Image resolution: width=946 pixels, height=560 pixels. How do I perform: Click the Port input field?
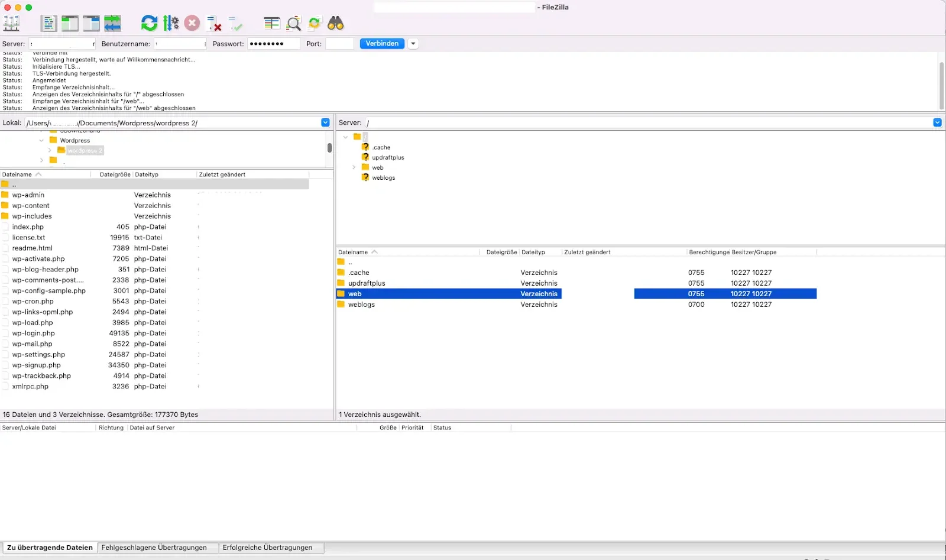(339, 44)
